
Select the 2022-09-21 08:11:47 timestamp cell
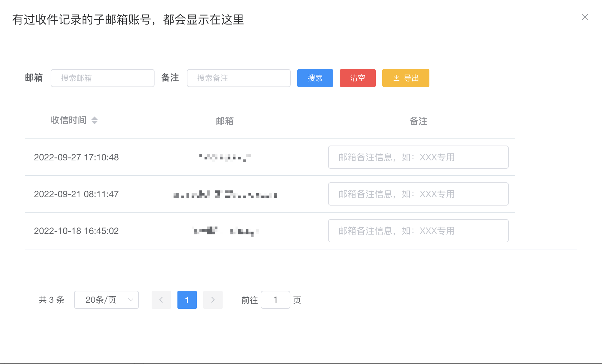(x=76, y=194)
